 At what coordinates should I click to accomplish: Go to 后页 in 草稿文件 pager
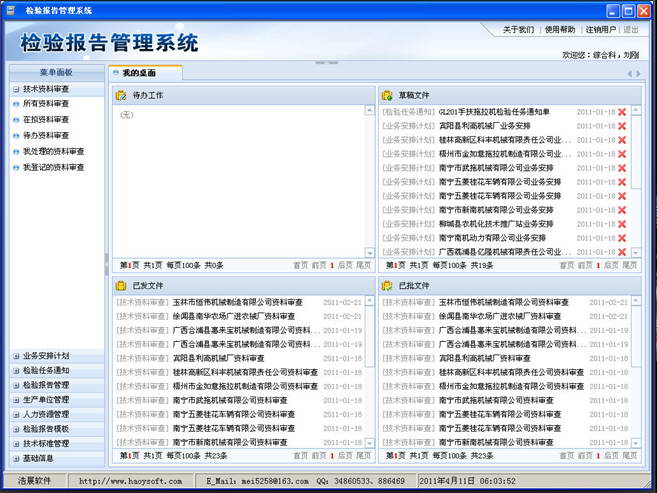point(611,265)
